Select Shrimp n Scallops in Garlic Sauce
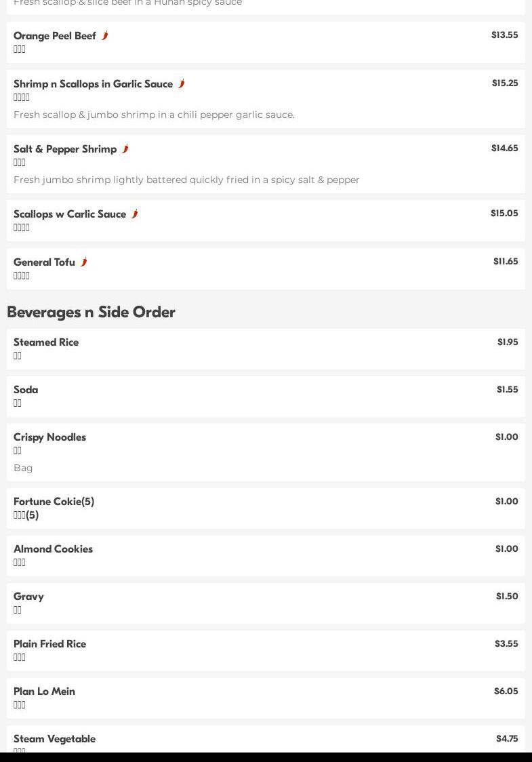This screenshot has height=762, width=532. tap(93, 84)
